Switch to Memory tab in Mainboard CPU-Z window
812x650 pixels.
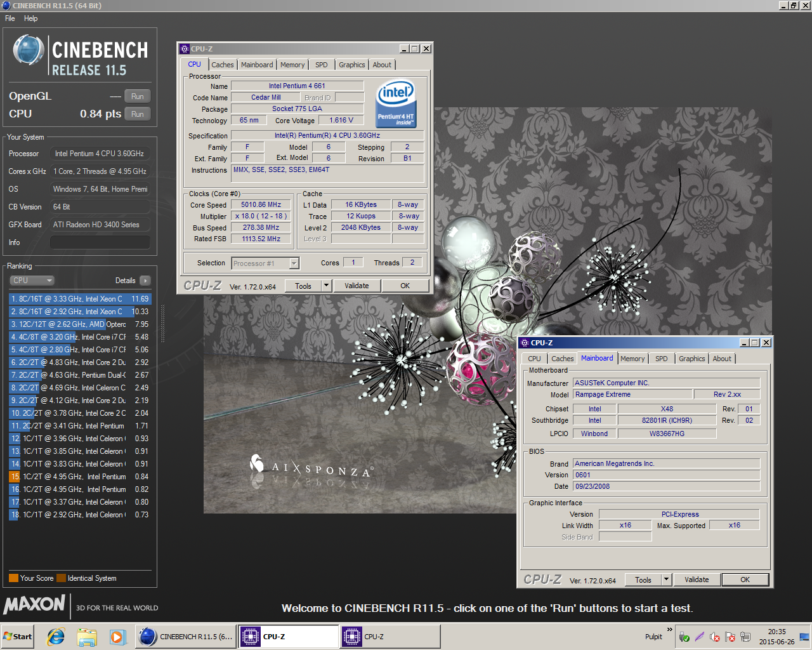632,359
